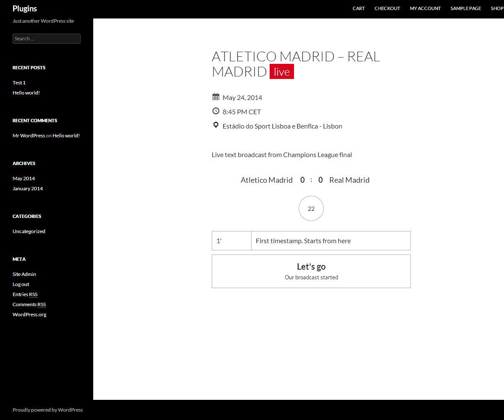Focus the sidebar Search field

(x=47, y=39)
